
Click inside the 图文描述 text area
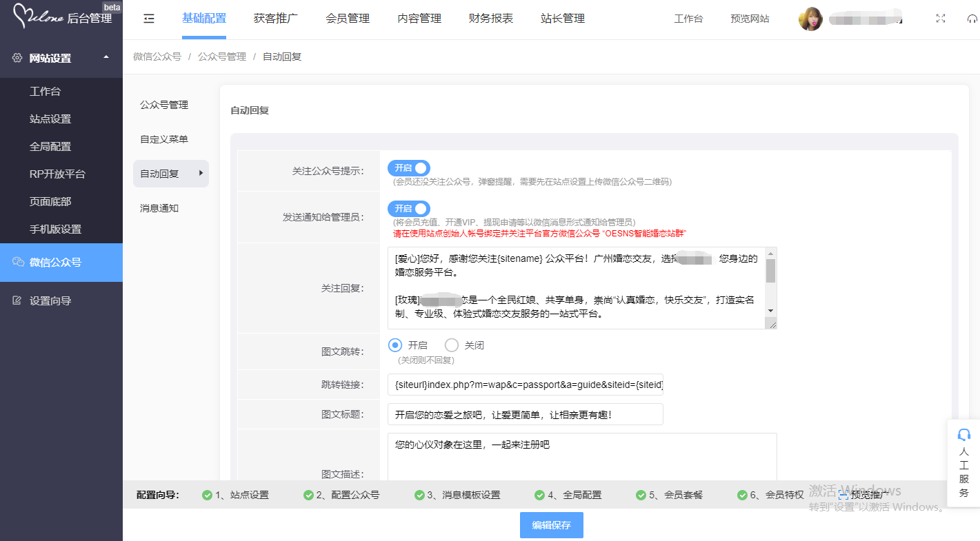[x=582, y=457]
